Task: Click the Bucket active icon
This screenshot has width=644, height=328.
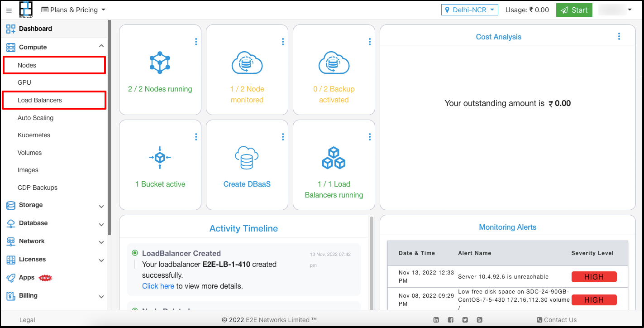Action: point(160,157)
